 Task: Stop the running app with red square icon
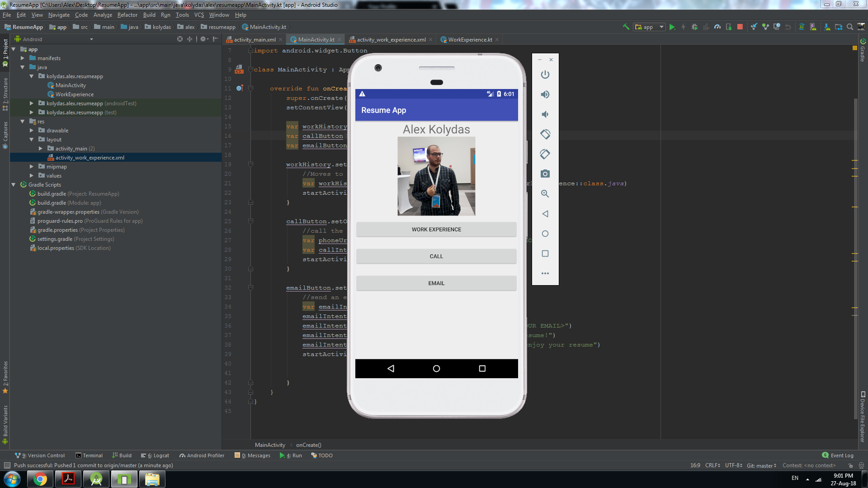tap(740, 27)
